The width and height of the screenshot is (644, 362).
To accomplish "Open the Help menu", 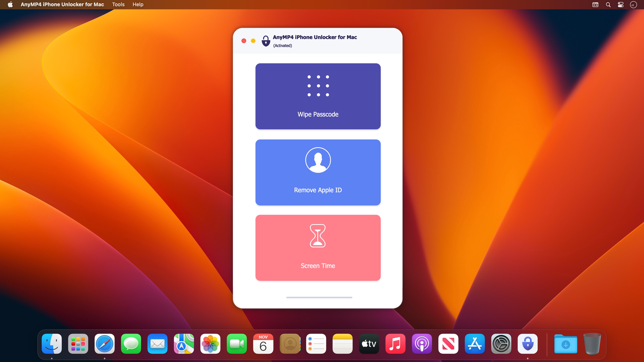I will click(x=138, y=4).
